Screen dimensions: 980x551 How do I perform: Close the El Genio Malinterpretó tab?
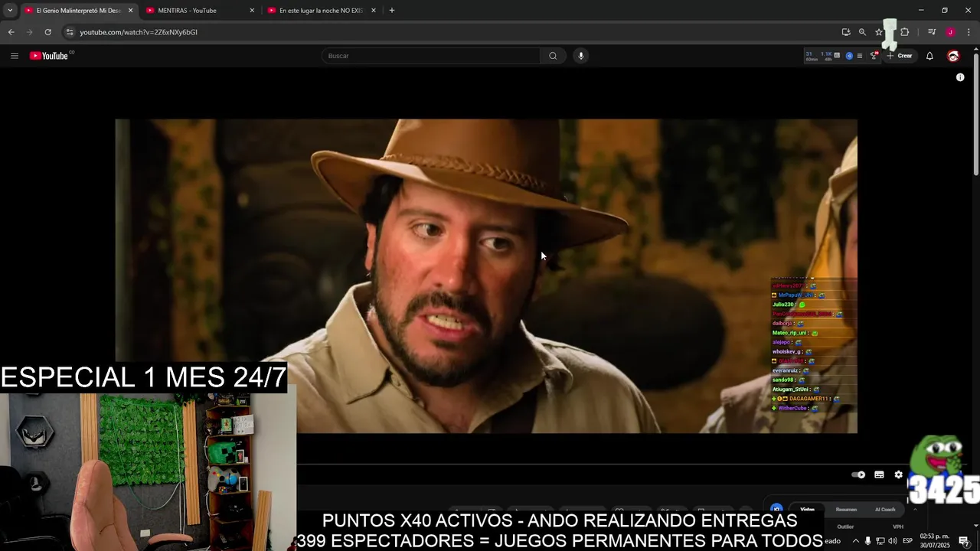130,11
